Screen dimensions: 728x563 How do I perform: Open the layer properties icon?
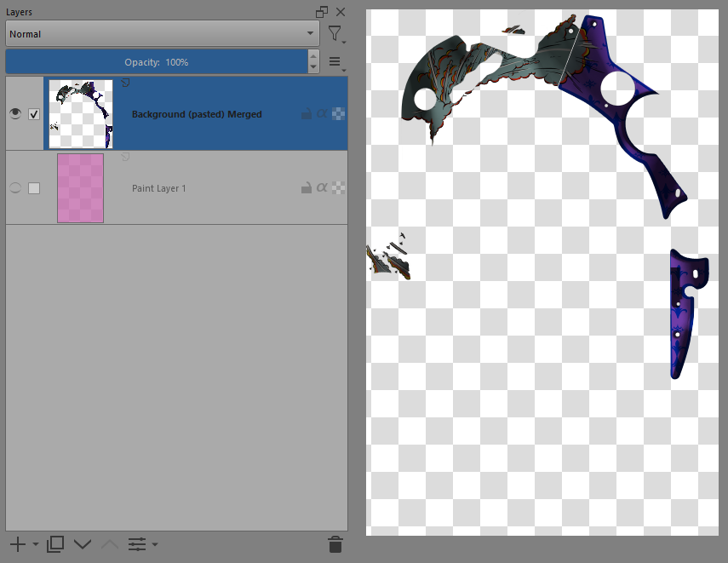tap(136, 544)
